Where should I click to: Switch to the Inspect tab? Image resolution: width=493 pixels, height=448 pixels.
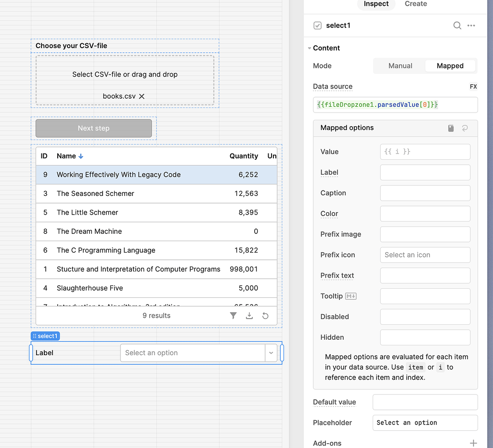click(376, 4)
